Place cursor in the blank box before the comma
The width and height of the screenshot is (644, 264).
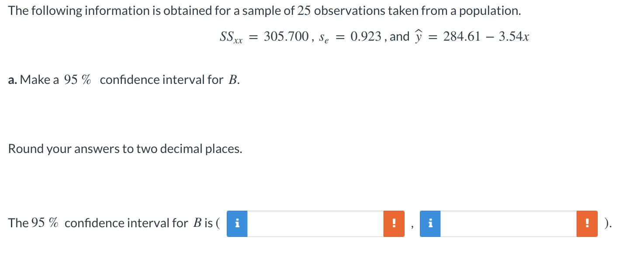pos(315,223)
